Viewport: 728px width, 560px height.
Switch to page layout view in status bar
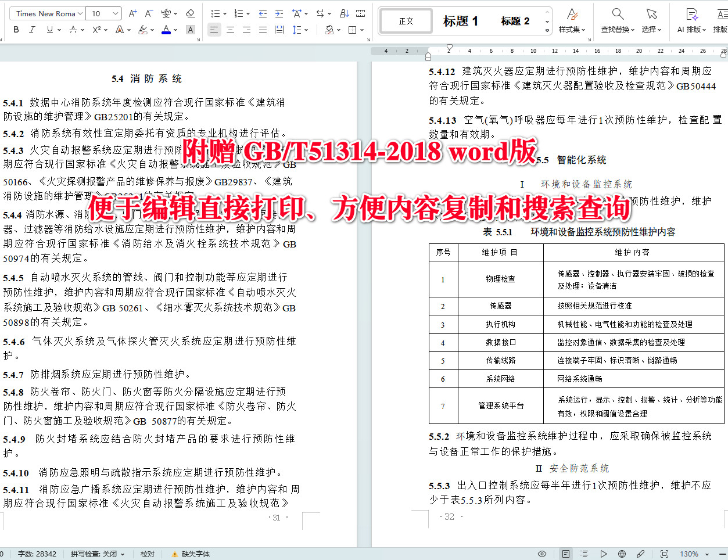click(x=565, y=554)
